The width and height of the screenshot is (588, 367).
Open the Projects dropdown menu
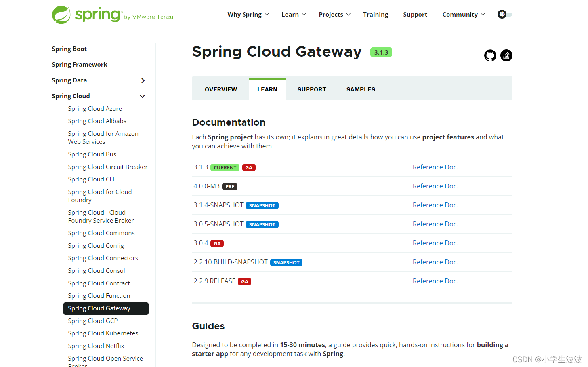point(334,15)
